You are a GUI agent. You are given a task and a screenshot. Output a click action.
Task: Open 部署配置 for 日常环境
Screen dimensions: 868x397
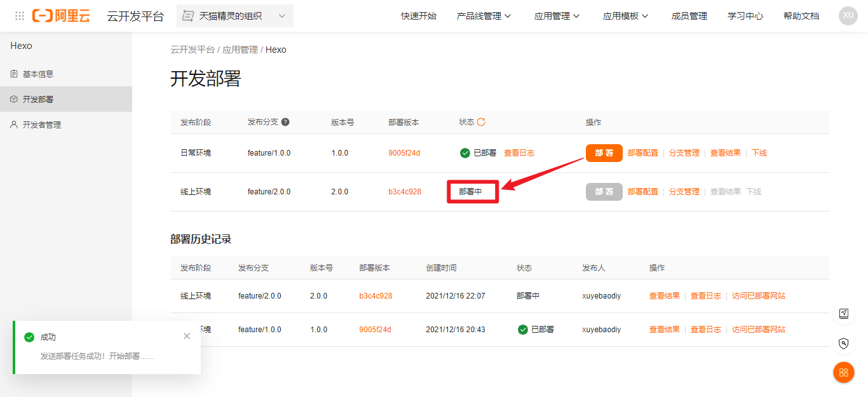point(643,153)
